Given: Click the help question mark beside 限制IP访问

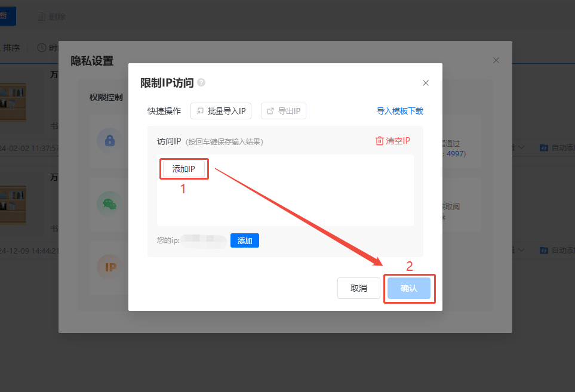Looking at the screenshot, I should click(202, 83).
